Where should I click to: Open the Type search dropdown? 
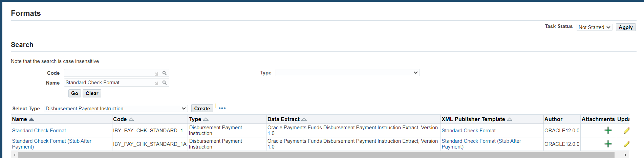pyautogui.click(x=348, y=73)
